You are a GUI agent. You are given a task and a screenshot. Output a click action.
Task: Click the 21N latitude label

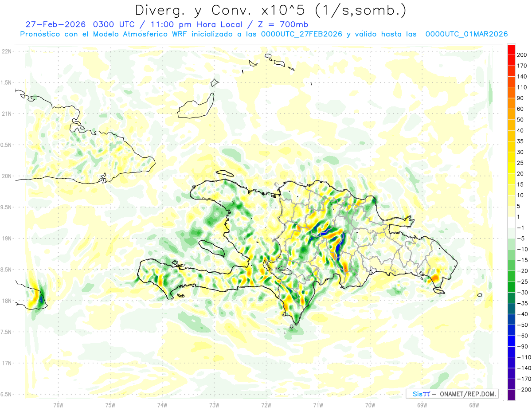click(x=7, y=114)
